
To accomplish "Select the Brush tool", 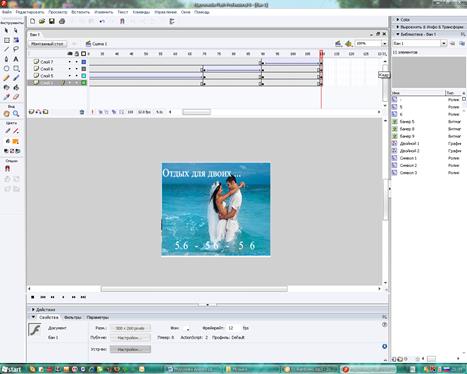I will click(16, 78).
